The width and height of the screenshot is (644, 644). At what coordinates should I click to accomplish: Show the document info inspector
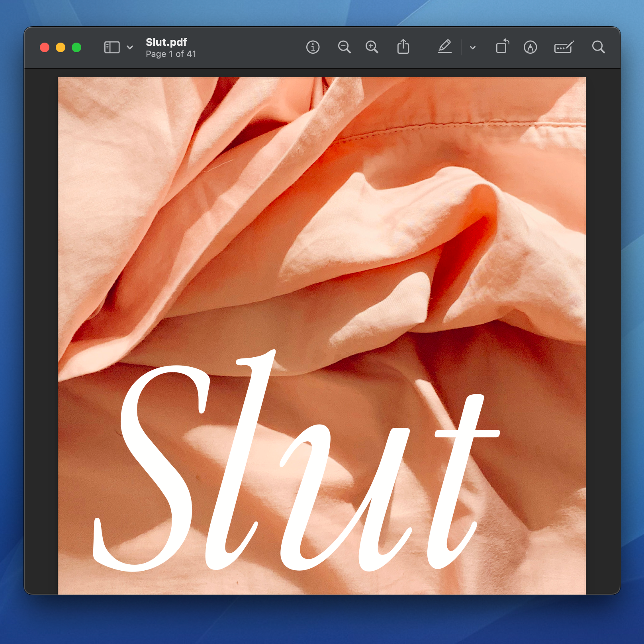coord(313,47)
